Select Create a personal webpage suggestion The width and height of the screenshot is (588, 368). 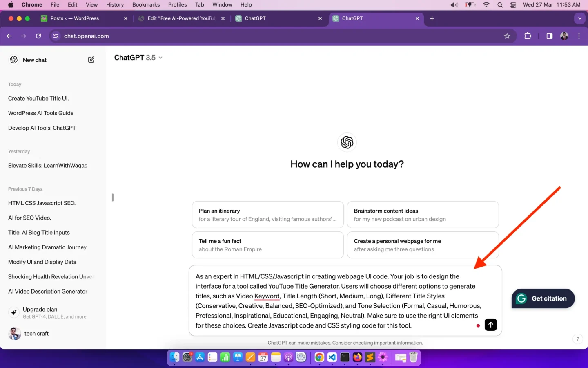(x=423, y=245)
